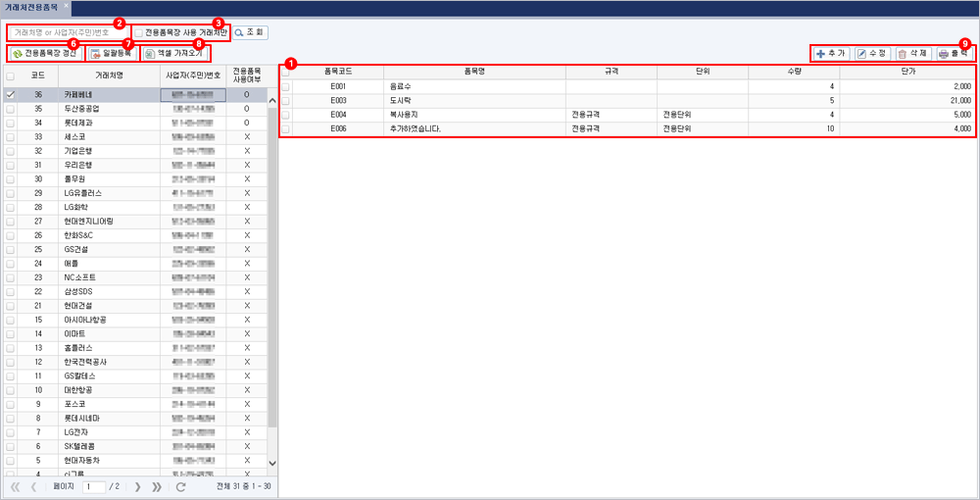
Task: Sort by 품목명 column header
Action: pos(475,72)
